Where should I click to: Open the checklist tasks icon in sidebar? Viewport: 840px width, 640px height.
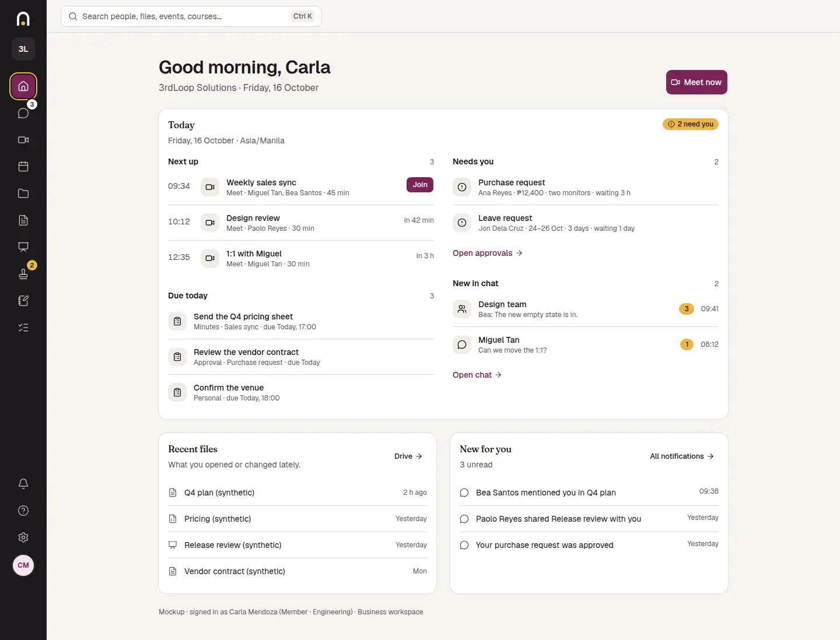pyautogui.click(x=23, y=328)
